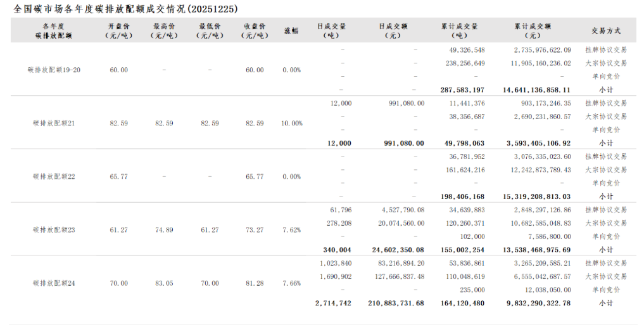644x327 pixels.
Task: Click the 涨幅 column header
Action: point(291,30)
